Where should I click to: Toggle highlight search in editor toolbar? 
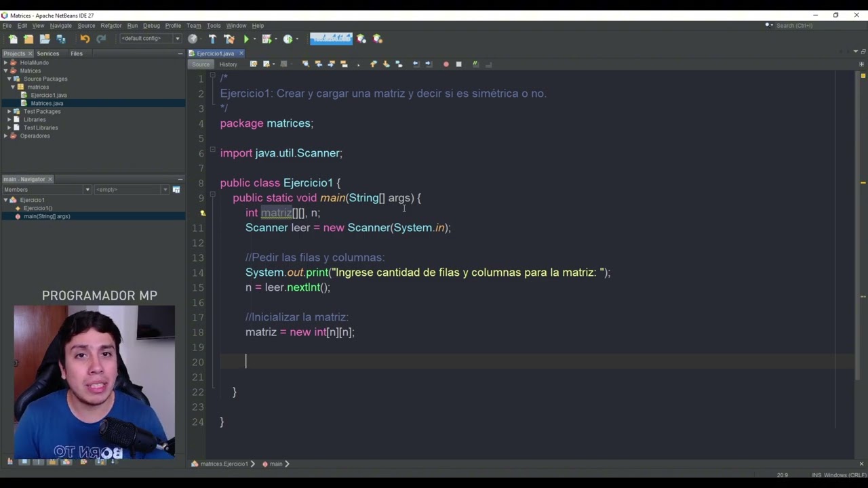coord(344,64)
